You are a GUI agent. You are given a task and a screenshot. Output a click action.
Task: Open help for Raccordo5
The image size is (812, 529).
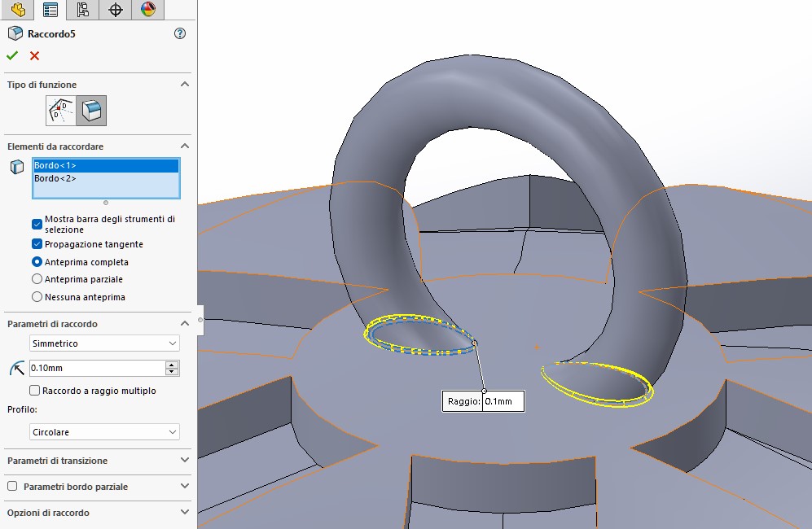tap(180, 33)
